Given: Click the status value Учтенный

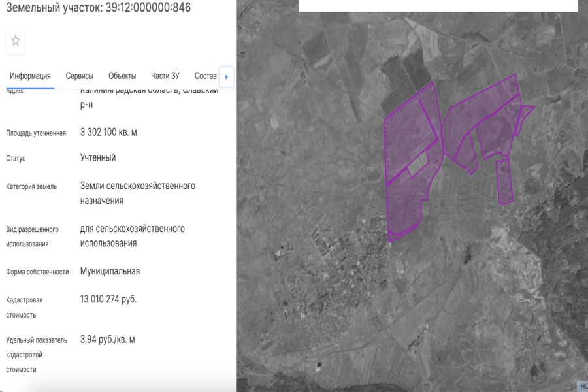Looking at the screenshot, I should [98, 158].
